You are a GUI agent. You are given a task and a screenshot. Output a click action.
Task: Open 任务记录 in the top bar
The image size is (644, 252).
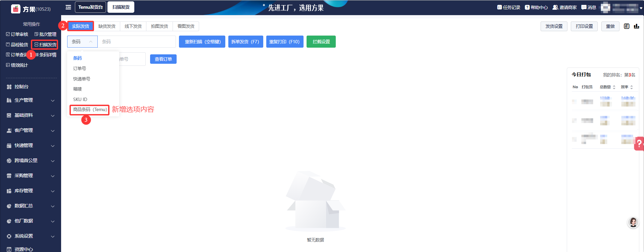[x=509, y=7]
